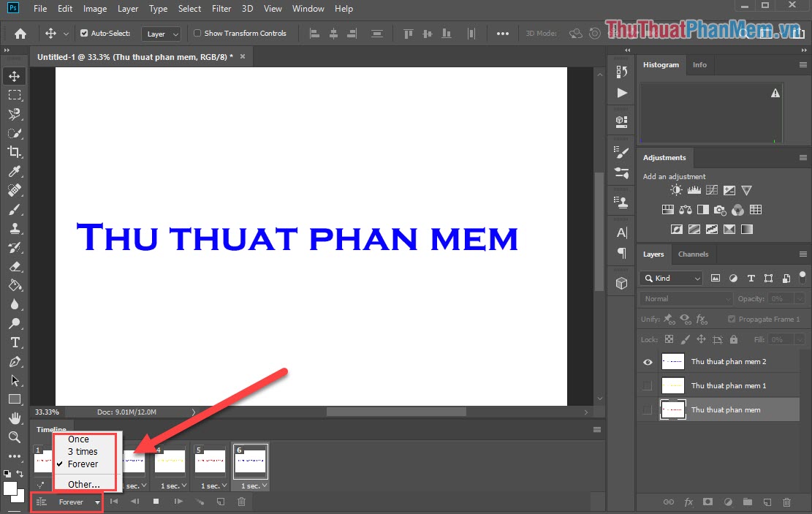Open the Paragraph panel

click(x=621, y=252)
